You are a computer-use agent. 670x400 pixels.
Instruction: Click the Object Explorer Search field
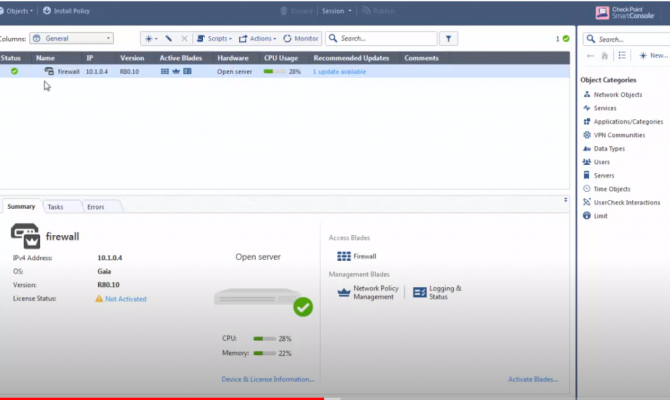pyautogui.click(x=626, y=39)
